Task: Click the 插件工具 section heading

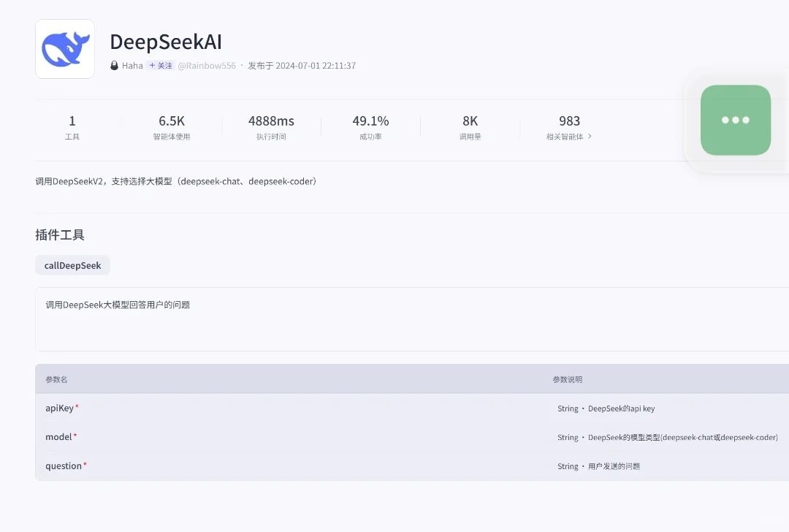Action: pyautogui.click(x=60, y=235)
